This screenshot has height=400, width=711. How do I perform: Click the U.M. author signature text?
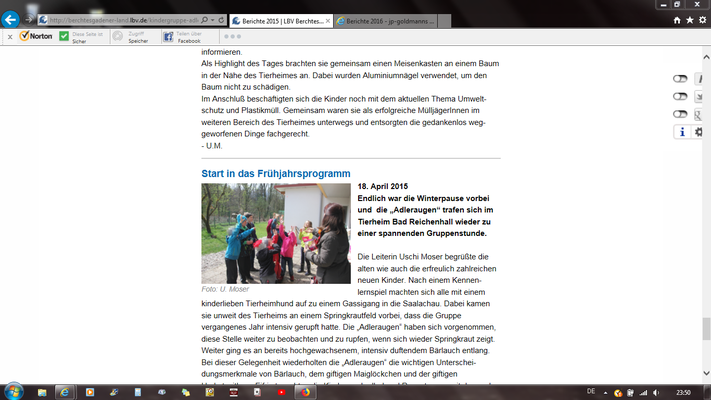tap(212, 146)
